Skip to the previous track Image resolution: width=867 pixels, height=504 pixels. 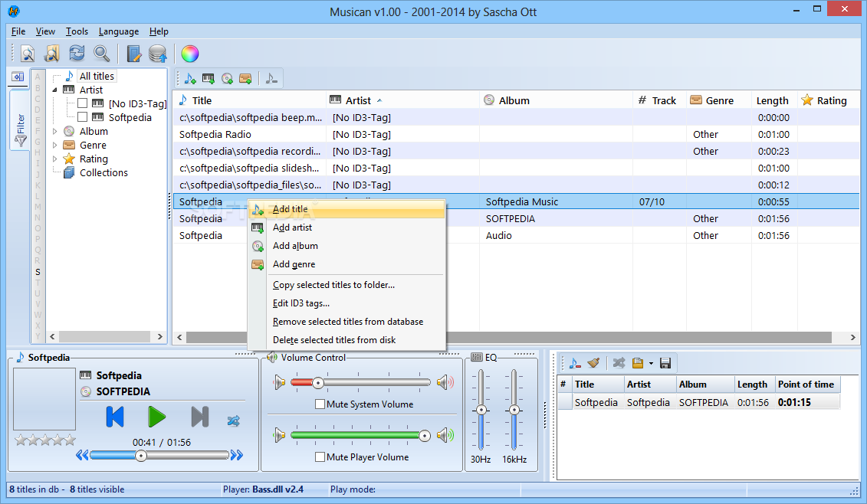[115, 417]
